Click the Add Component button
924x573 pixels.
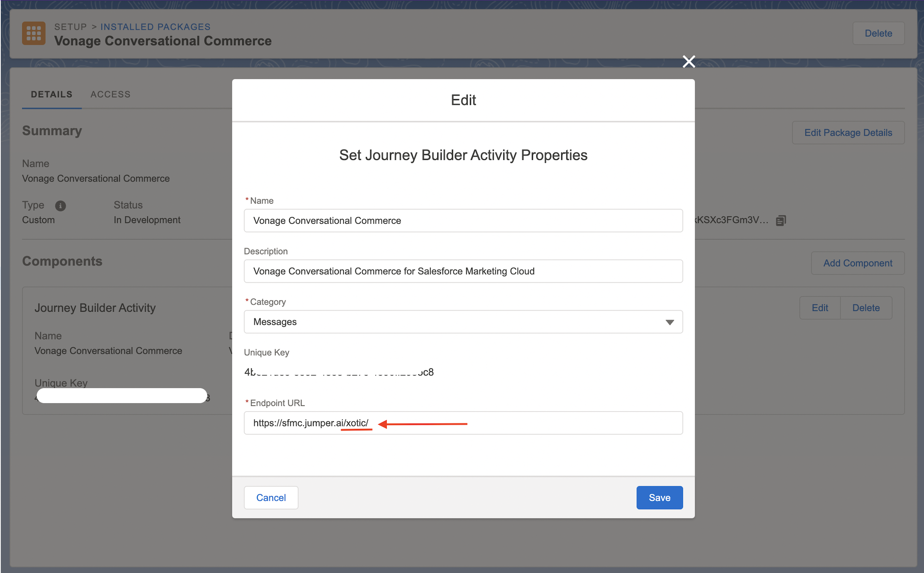(x=858, y=263)
